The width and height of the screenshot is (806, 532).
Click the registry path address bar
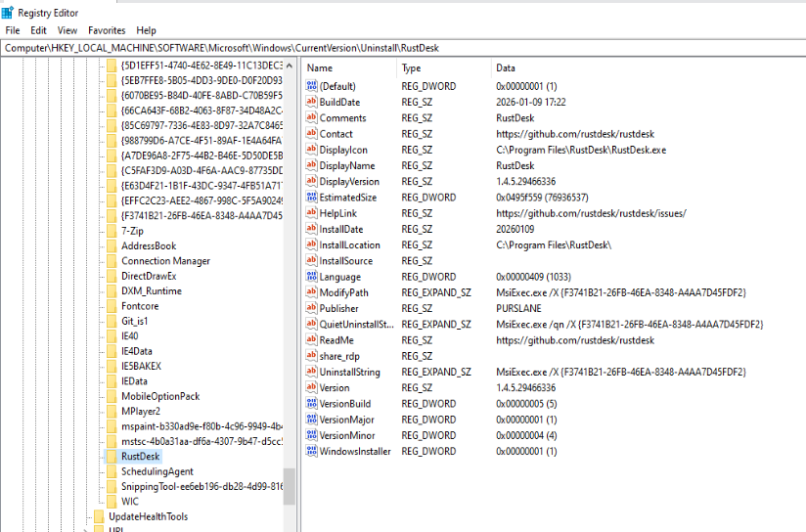tap(403, 48)
